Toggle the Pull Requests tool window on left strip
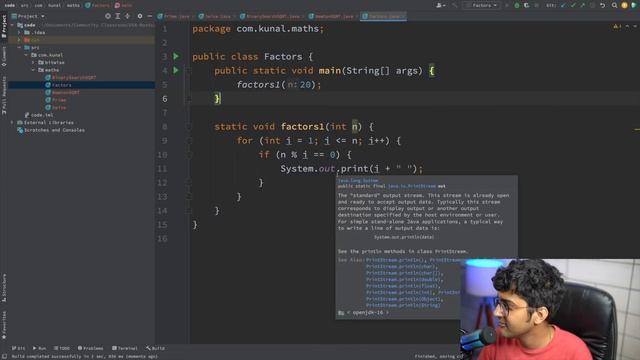The height and width of the screenshot is (360, 640). (x=4, y=96)
